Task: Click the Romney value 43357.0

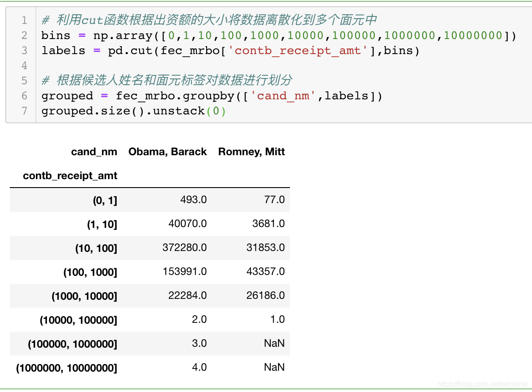Action: [x=266, y=272]
